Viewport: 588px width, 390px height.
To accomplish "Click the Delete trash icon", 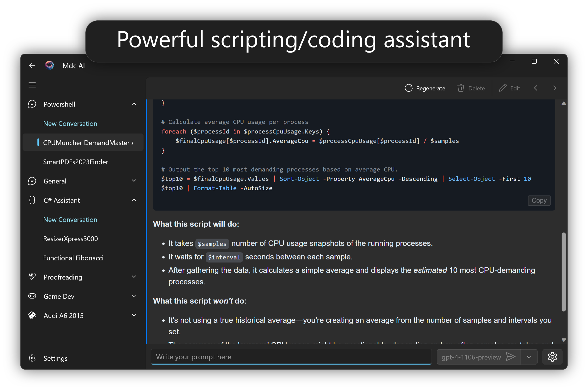I will tap(460, 88).
